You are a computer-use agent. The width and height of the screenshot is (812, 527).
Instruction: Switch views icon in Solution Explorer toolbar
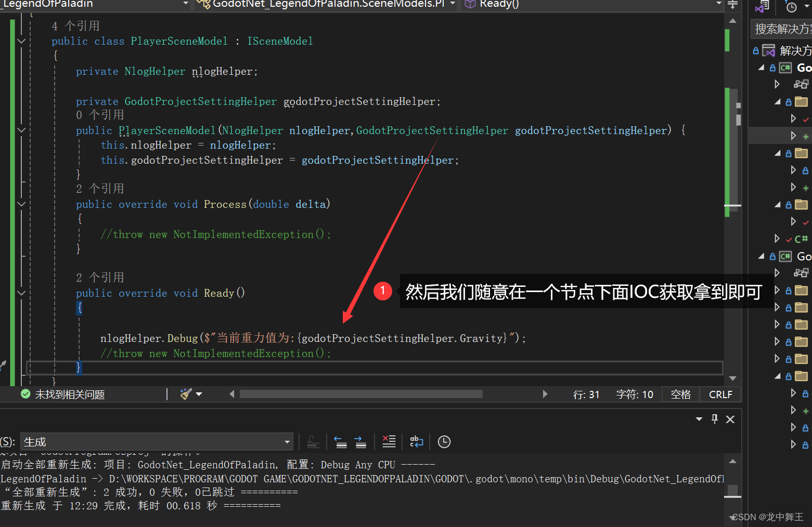(x=763, y=7)
